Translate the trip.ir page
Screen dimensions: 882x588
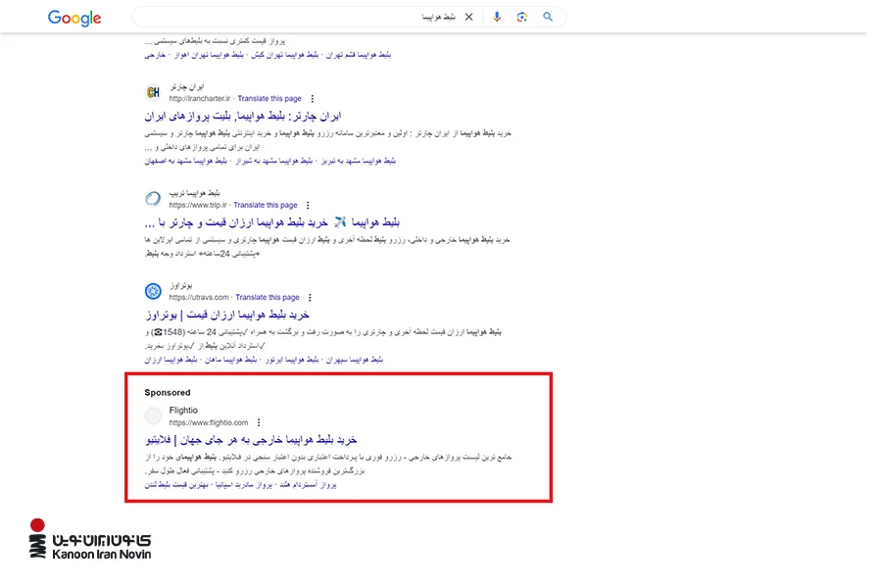coord(266,206)
